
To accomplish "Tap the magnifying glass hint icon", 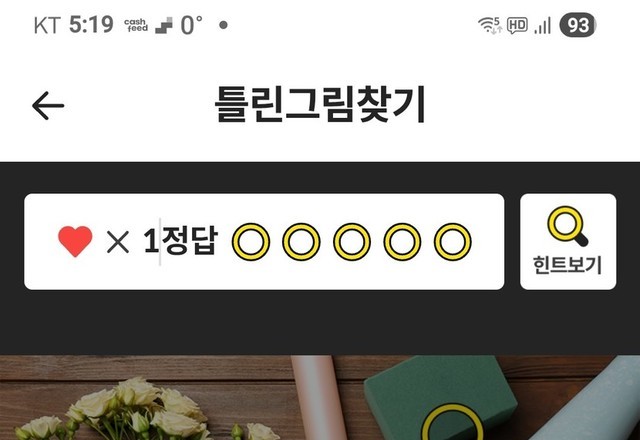I will click(568, 226).
